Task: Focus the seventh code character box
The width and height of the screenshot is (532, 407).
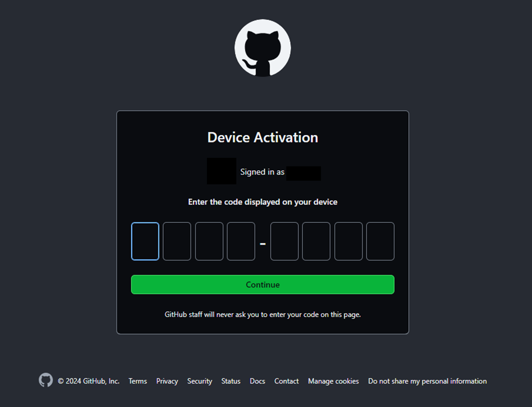Action: point(348,241)
